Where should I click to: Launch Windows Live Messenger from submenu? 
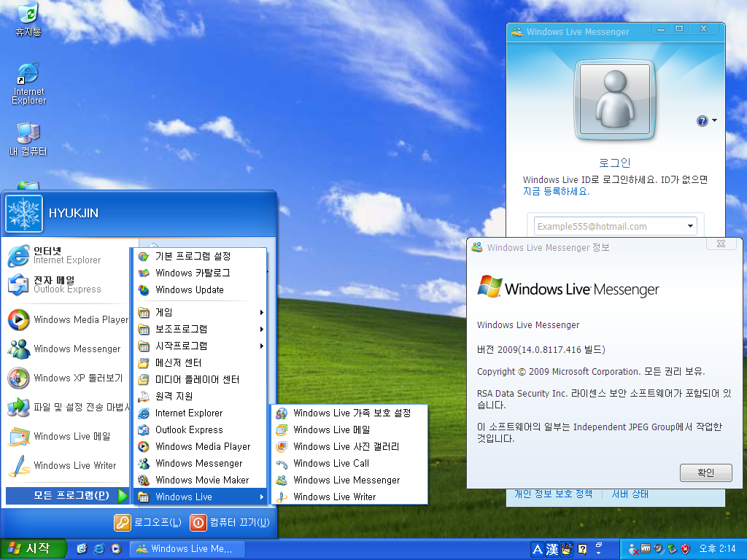(349, 480)
